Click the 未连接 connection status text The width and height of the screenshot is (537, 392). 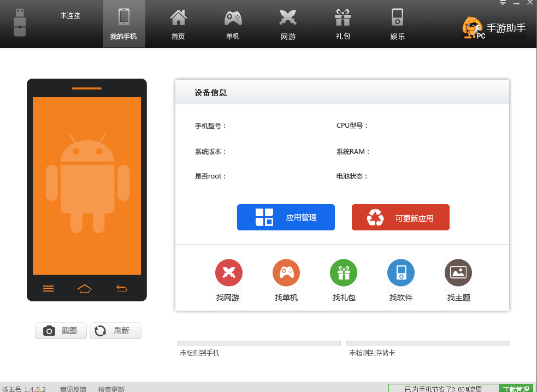click(x=70, y=15)
